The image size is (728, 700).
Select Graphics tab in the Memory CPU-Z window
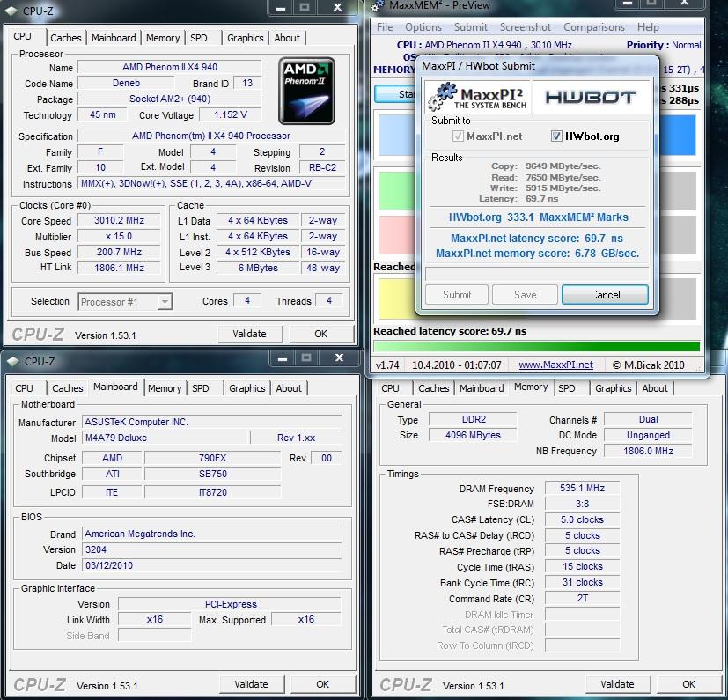[614, 387]
